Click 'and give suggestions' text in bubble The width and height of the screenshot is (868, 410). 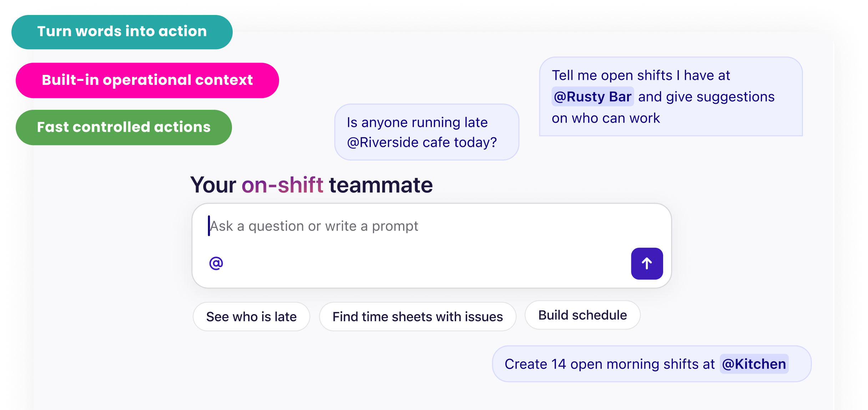point(706,97)
